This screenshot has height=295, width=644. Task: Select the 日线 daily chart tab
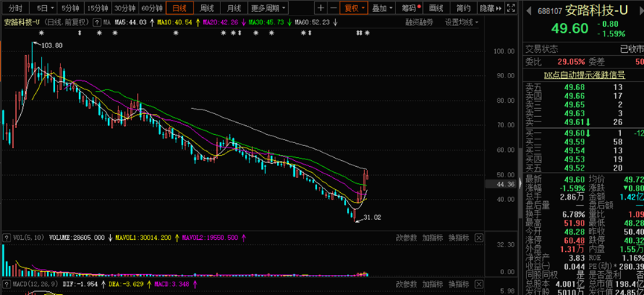tap(179, 7)
